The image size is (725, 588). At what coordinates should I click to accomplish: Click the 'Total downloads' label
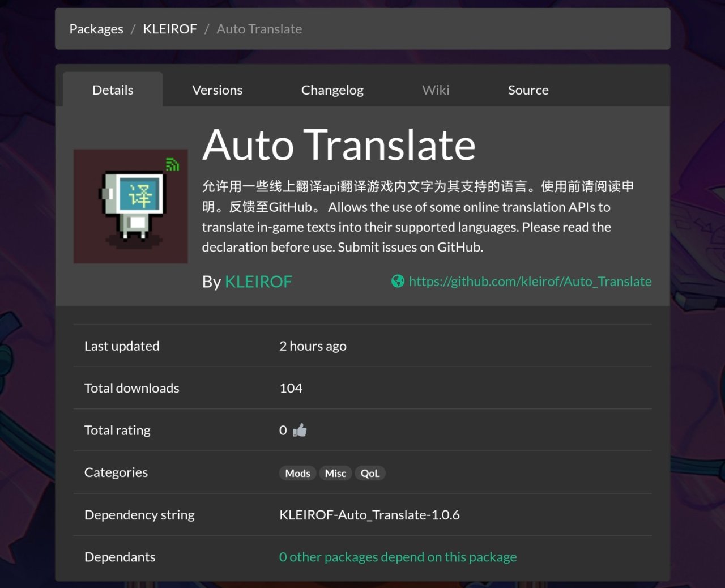click(x=131, y=388)
